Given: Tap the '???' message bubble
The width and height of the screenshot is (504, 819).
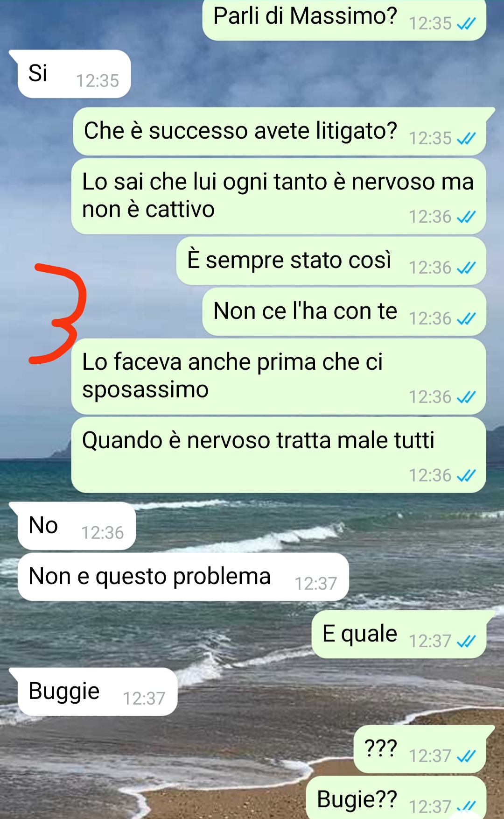Looking at the screenshot, I should click(x=420, y=749).
